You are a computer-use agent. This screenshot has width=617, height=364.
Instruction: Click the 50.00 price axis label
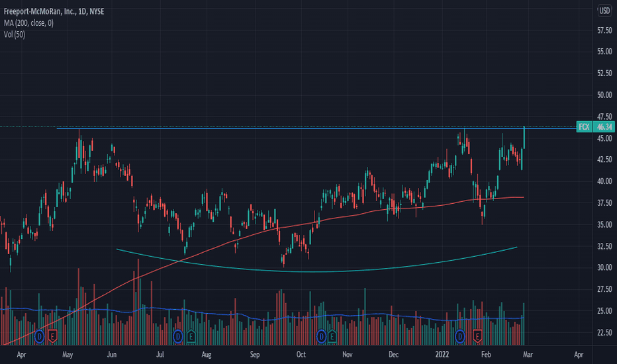(604, 95)
